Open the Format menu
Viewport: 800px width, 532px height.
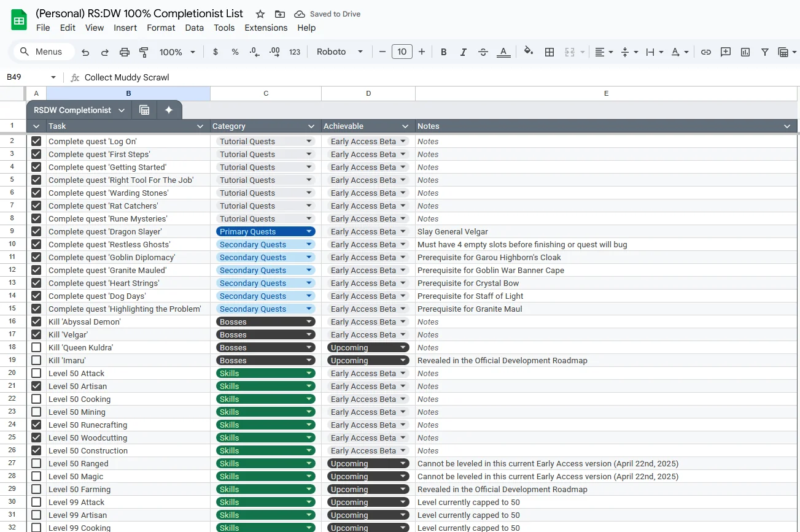(161, 28)
